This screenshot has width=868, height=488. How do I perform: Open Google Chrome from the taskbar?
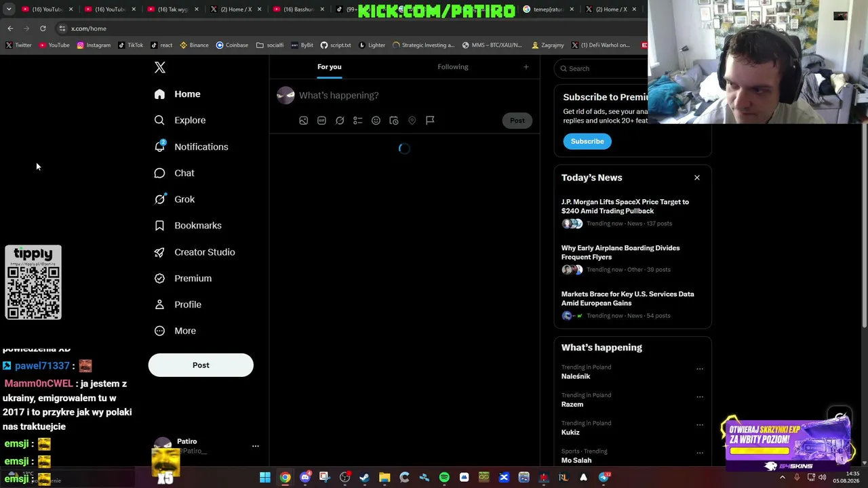[x=285, y=478]
